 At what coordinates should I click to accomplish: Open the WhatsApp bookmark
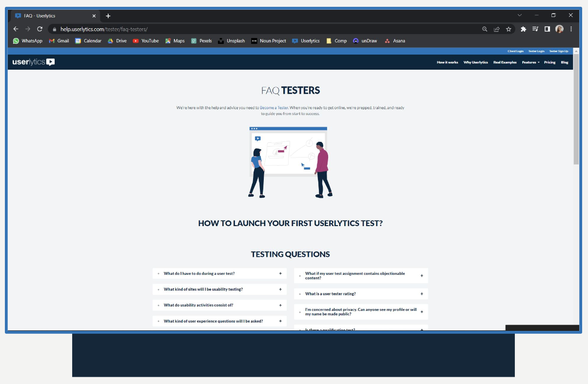28,41
